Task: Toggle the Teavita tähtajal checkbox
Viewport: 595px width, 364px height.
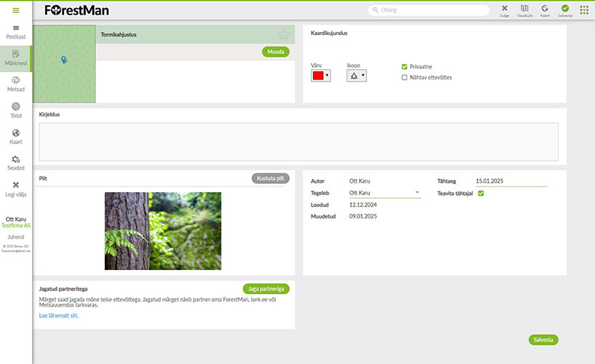Action: point(481,193)
